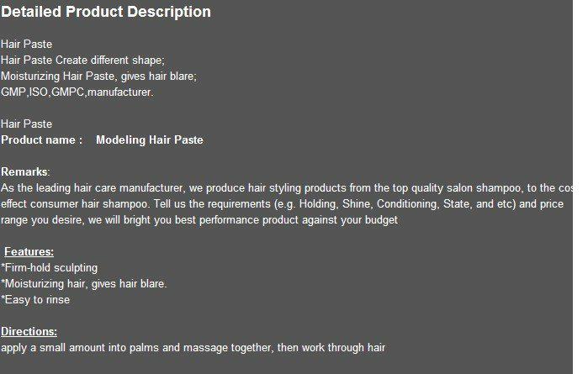The height and width of the screenshot is (374, 588).
Task: Click the 'Modeling Hair Paste' bold text
Action: pos(150,140)
